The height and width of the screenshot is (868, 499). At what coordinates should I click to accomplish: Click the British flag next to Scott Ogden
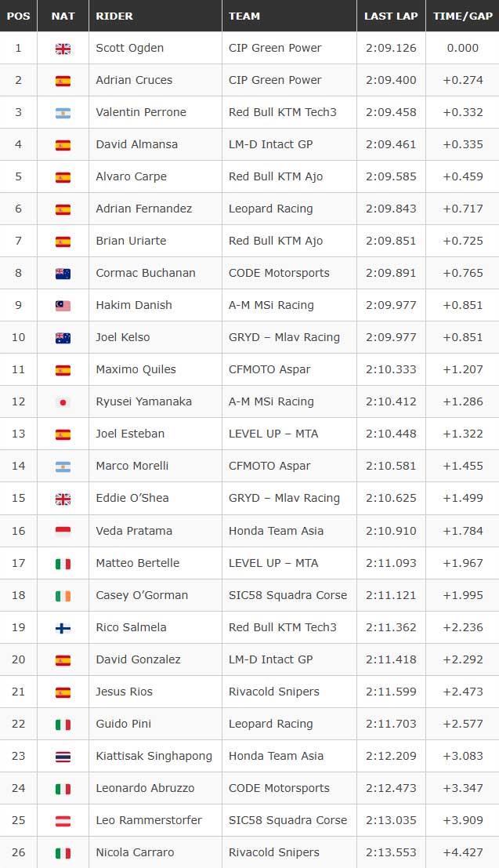click(63, 49)
